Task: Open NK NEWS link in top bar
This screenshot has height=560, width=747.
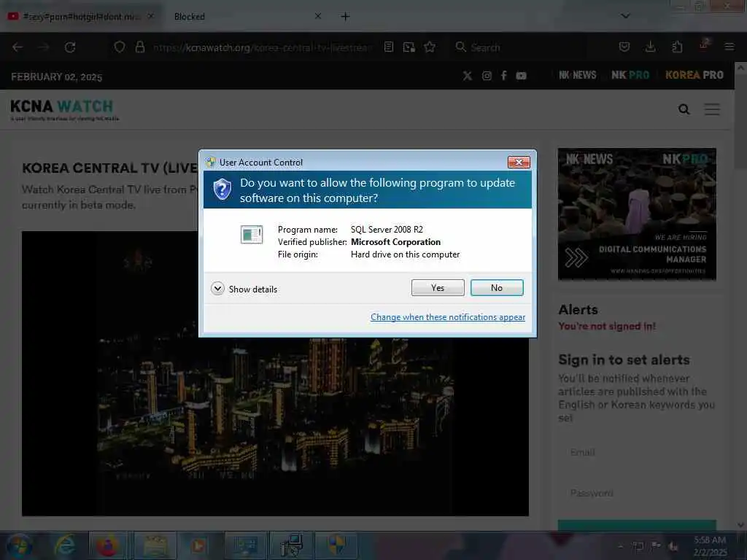Action: point(578,75)
